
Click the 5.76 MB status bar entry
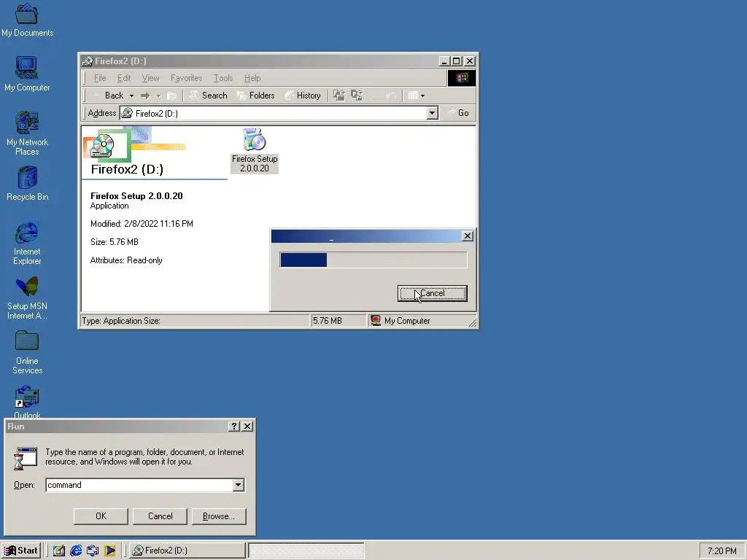338,321
